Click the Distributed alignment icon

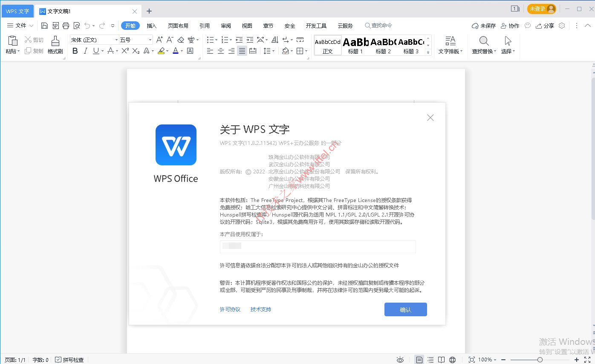[253, 51]
